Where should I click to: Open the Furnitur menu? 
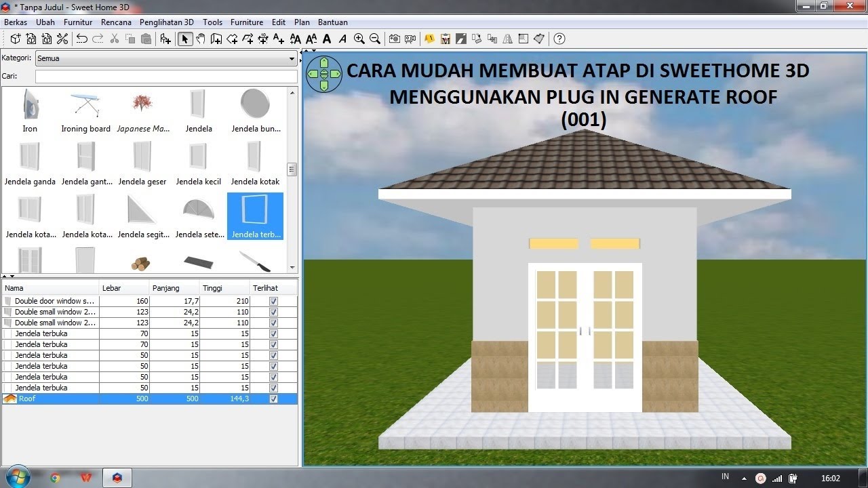coord(78,22)
